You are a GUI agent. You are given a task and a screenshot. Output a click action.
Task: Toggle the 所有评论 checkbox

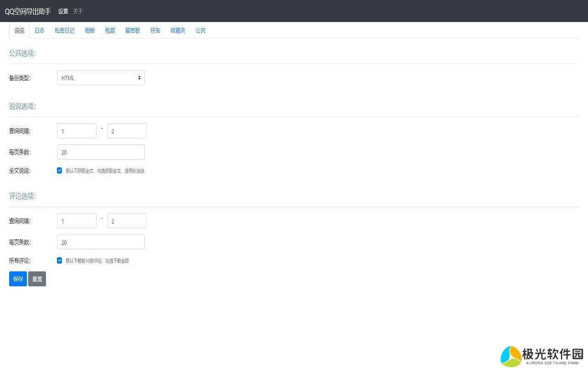[x=59, y=260]
